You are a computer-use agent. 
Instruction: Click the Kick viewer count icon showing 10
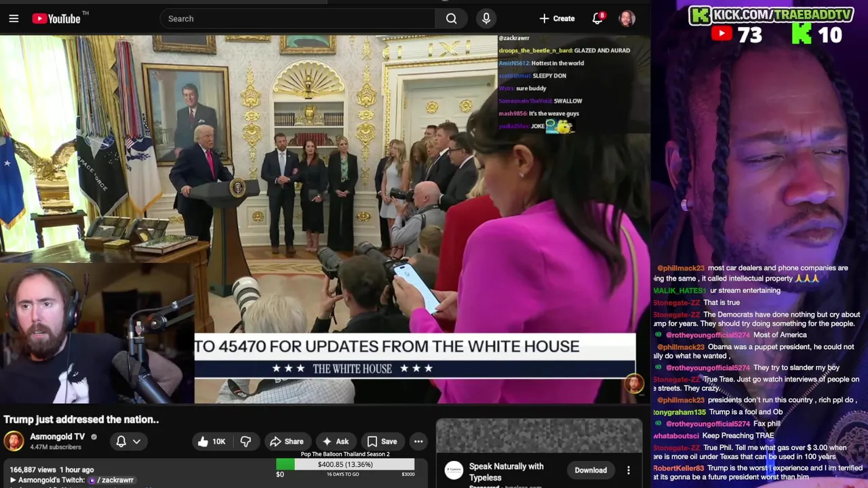tap(802, 34)
